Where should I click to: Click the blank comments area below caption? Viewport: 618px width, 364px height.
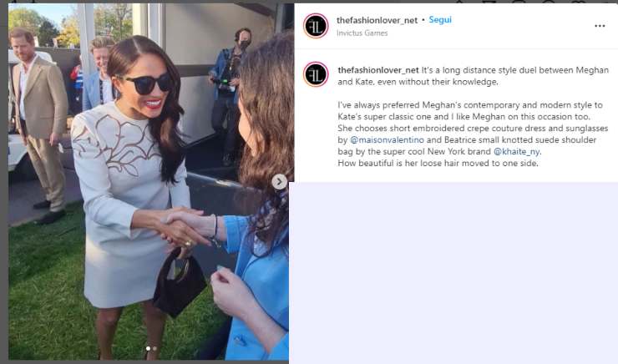point(453,272)
